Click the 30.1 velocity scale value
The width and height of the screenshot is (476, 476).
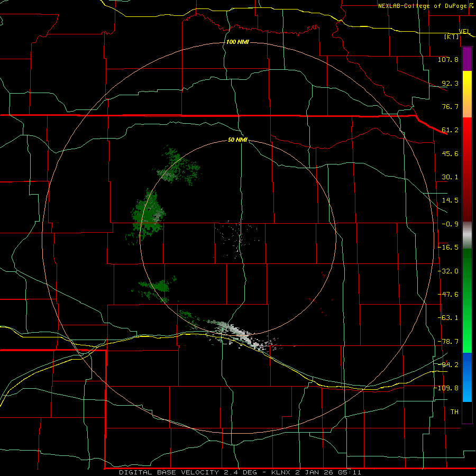[450, 177]
